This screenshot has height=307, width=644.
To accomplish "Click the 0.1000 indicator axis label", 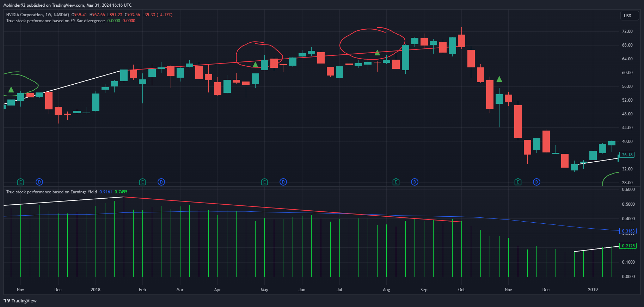I will [628, 262].
